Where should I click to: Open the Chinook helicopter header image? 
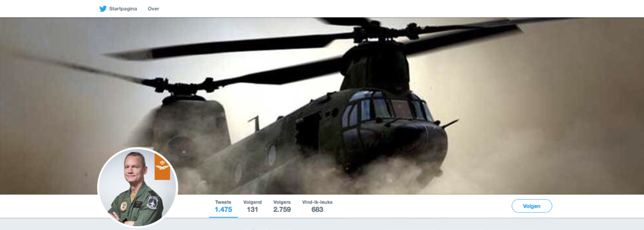point(322,106)
